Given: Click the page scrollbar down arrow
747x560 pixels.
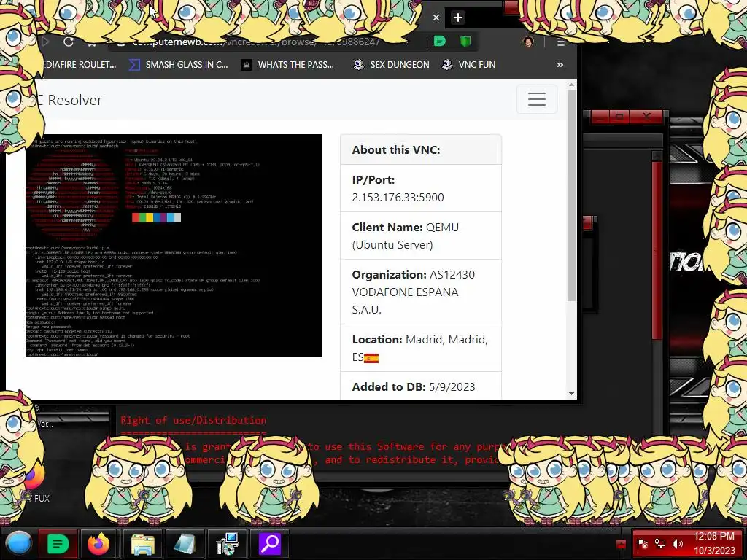Looking at the screenshot, I should (572, 393).
